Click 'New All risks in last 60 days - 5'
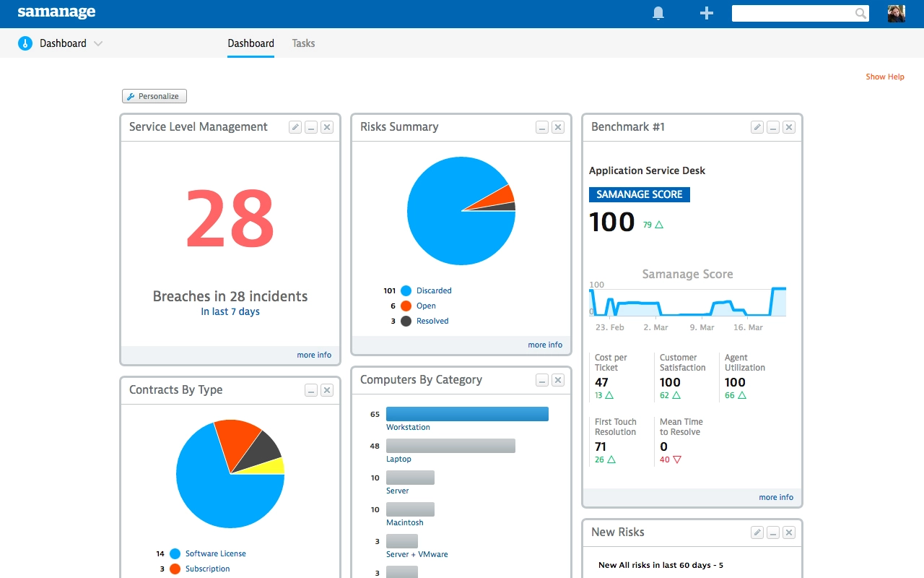The image size is (924, 578). [661, 565]
